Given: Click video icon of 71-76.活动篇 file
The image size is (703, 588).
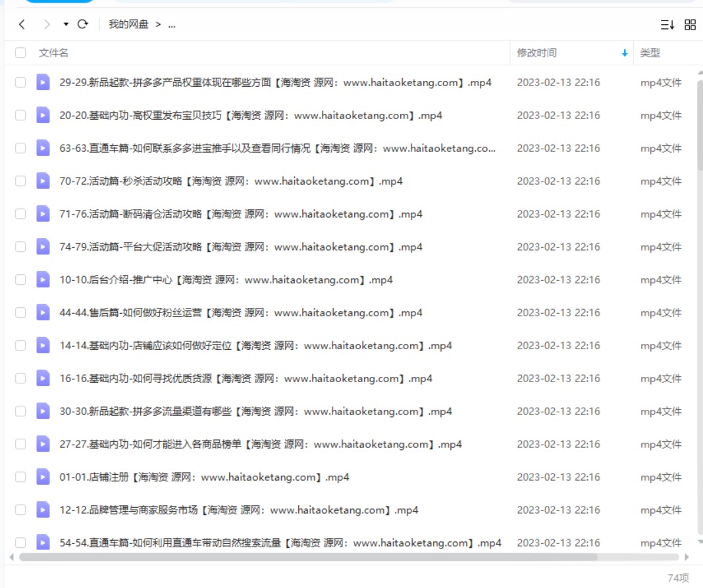Looking at the screenshot, I should 43,214.
